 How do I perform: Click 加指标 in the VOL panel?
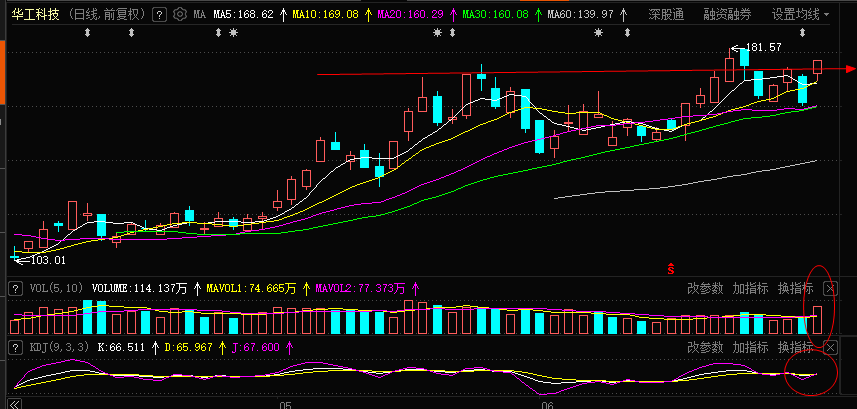click(x=750, y=288)
